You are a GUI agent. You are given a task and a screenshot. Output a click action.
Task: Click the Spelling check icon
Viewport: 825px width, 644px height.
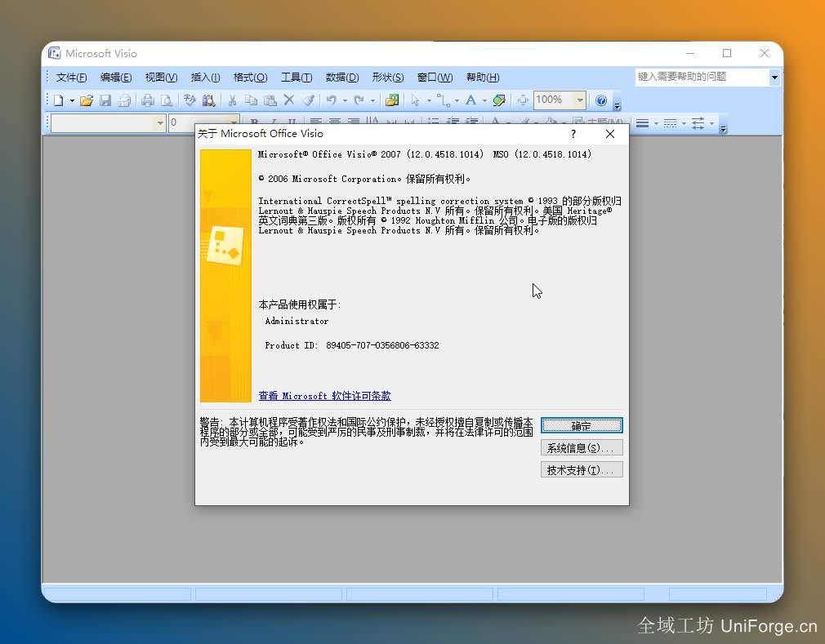tap(190, 100)
